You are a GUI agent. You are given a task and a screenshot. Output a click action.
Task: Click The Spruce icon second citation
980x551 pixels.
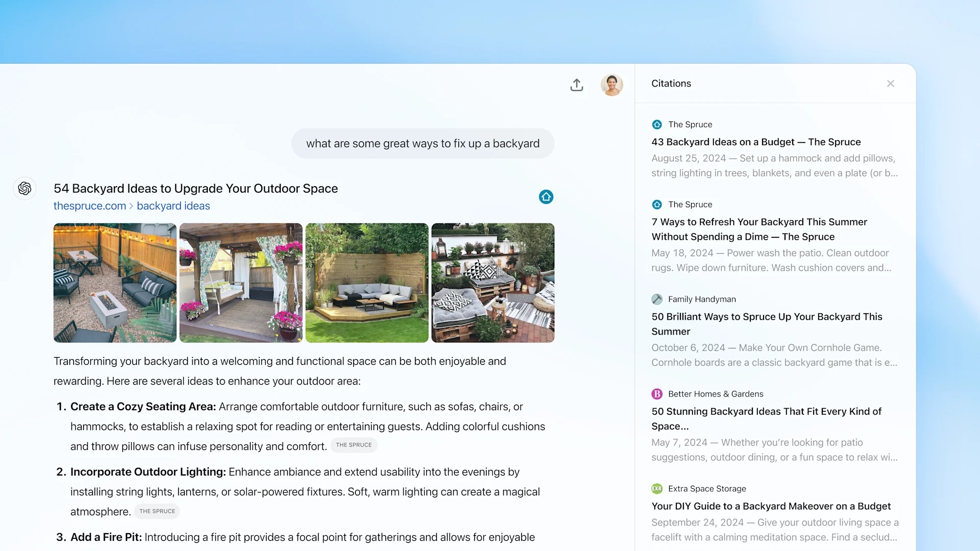pyautogui.click(x=656, y=204)
